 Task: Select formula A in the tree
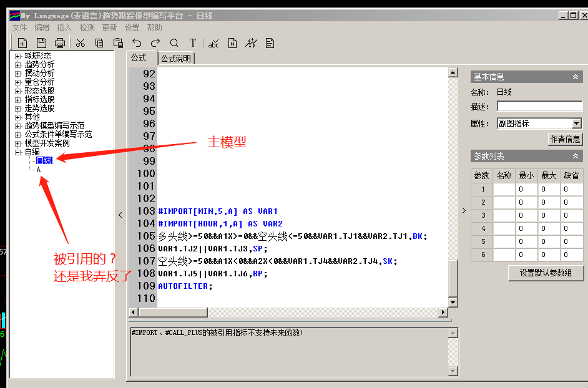(x=39, y=169)
